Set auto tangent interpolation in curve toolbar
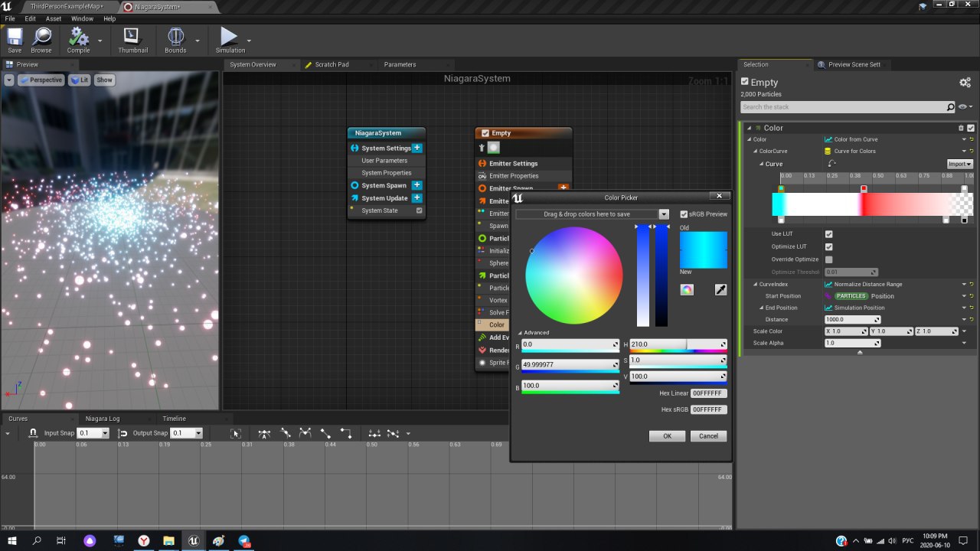Viewport: 980px width, 551px height. [264, 433]
